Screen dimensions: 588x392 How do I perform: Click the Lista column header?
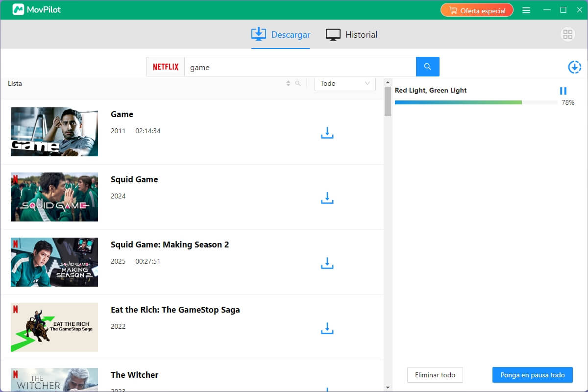click(15, 83)
